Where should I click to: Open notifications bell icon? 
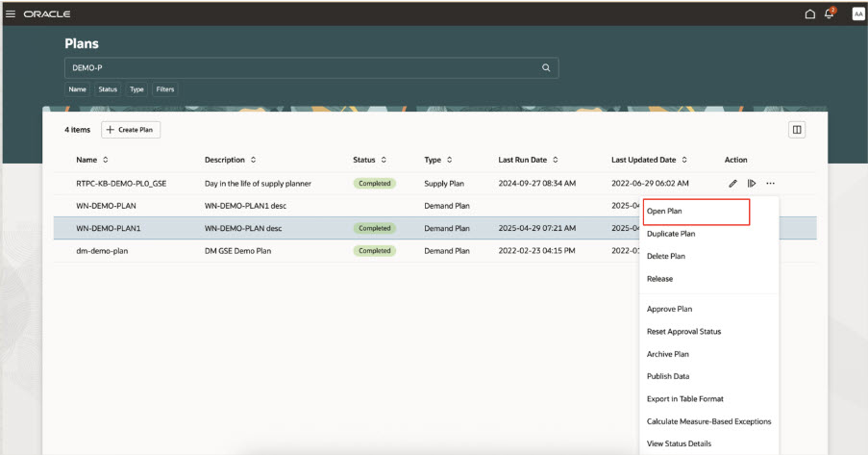click(x=830, y=13)
